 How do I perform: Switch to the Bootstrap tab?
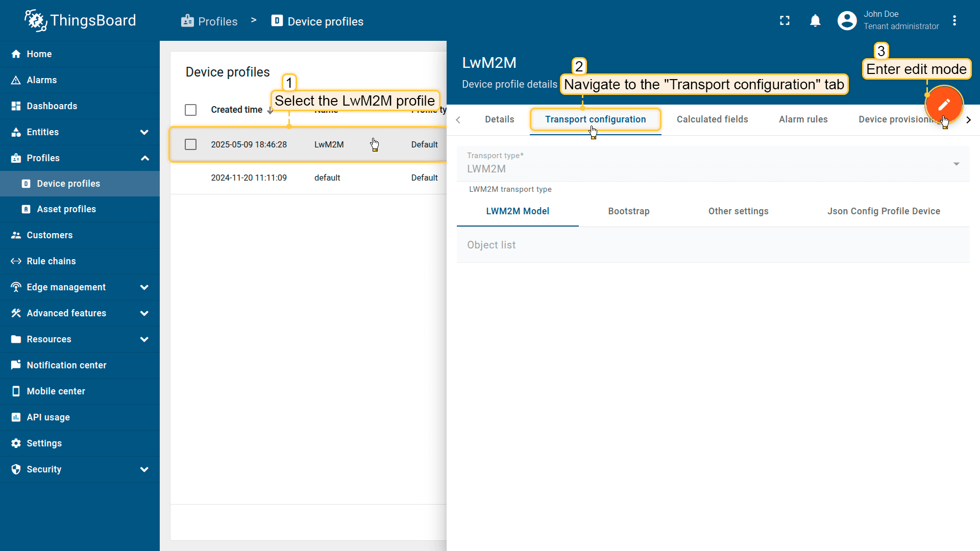(x=628, y=211)
